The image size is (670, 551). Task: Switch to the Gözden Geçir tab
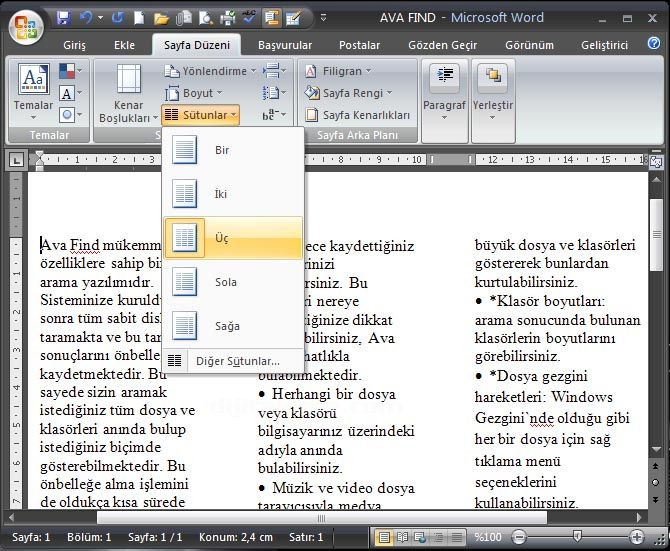tap(442, 45)
